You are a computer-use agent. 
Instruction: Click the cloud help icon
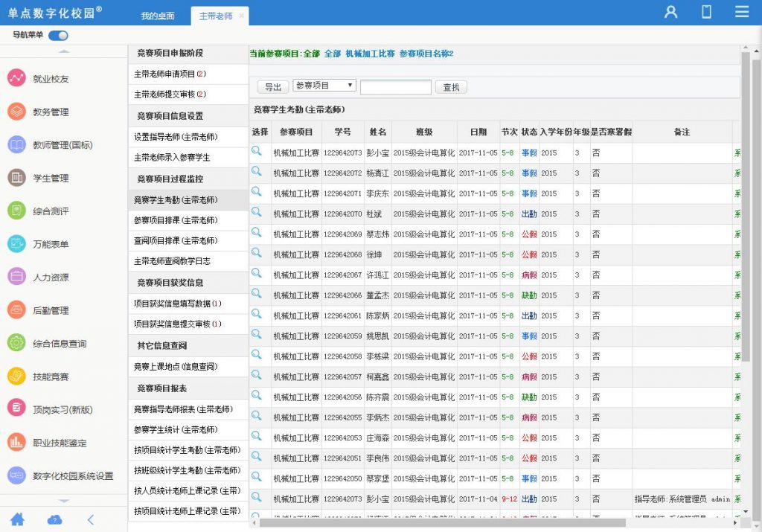coord(54,520)
